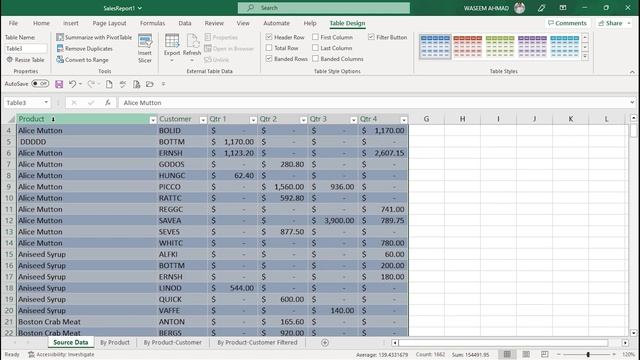Open the Qtr 2 column filter dropdown
The image size is (640, 360).
point(303,120)
